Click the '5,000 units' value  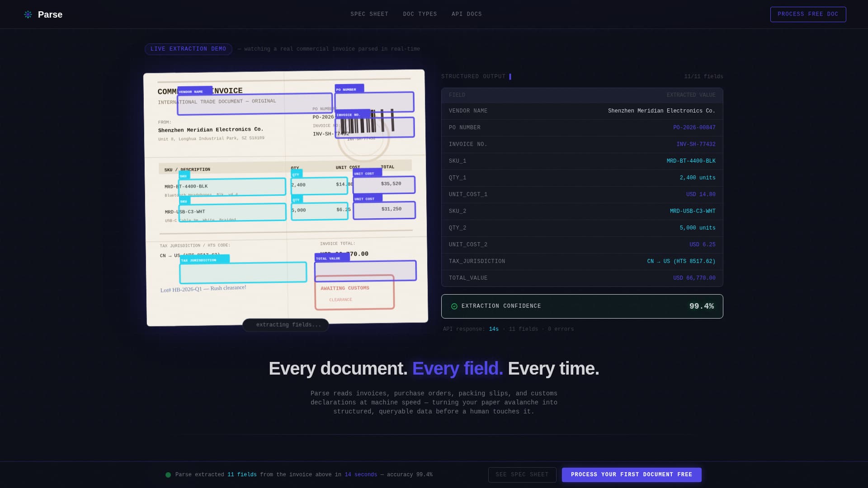pos(698,228)
